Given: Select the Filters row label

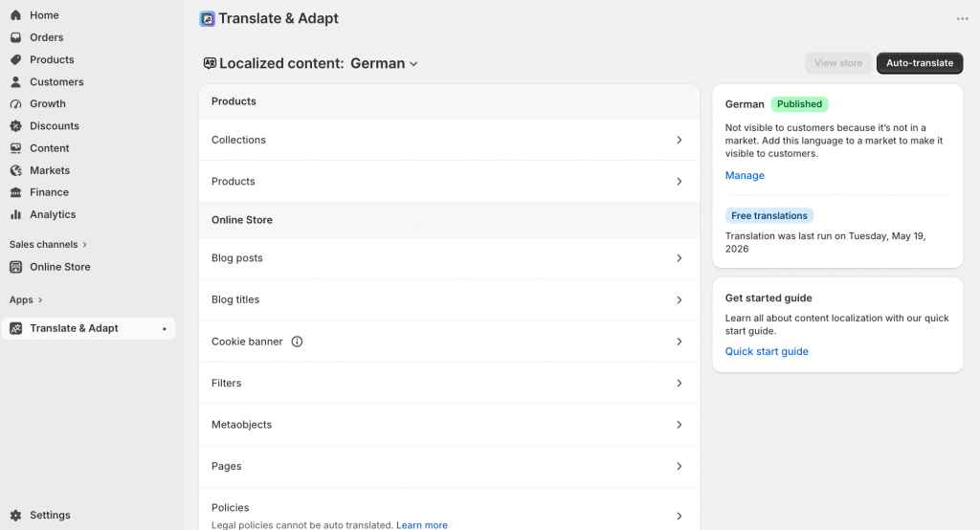Looking at the screenshot, I should point(226,383).
